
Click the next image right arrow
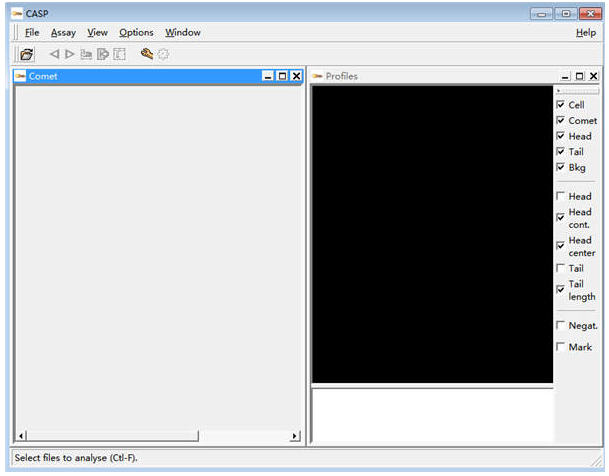[x=70, y=54]
